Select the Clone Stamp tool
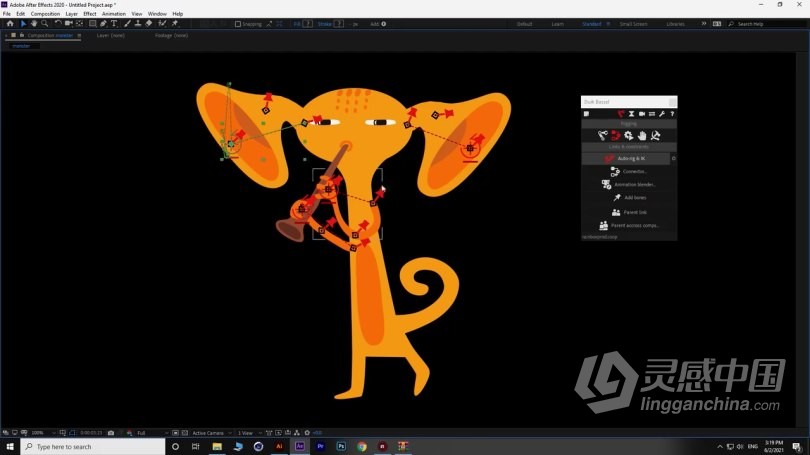The height and width of the screenshot is (455, 810). point(138,24)
